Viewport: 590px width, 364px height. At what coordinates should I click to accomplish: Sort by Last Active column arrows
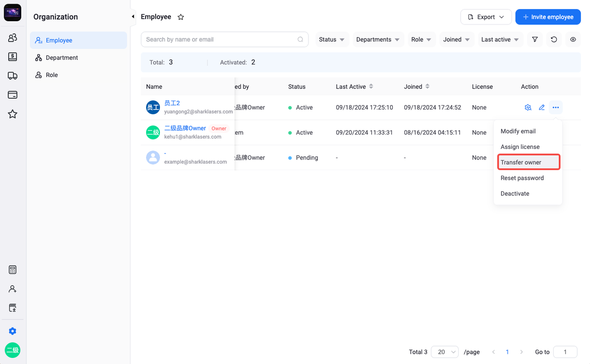click(371, 87)
